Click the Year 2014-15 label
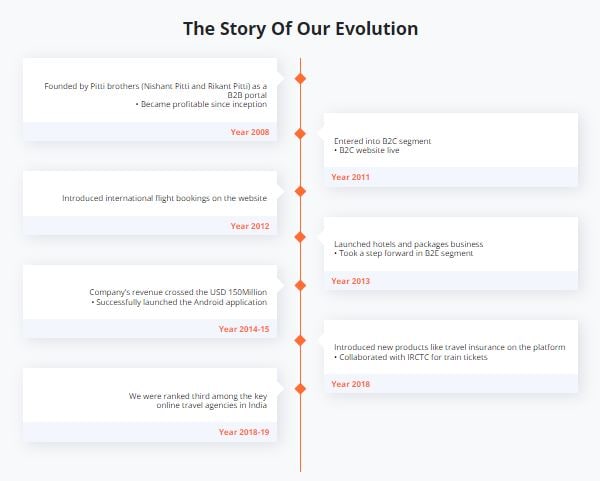 tap(244, 329)
